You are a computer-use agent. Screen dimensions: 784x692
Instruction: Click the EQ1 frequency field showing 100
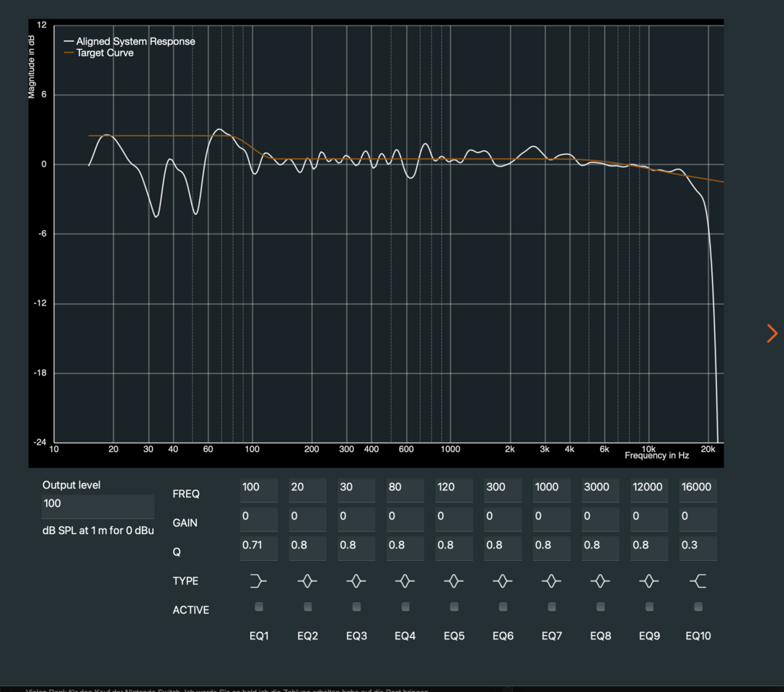tap(258, 490)
